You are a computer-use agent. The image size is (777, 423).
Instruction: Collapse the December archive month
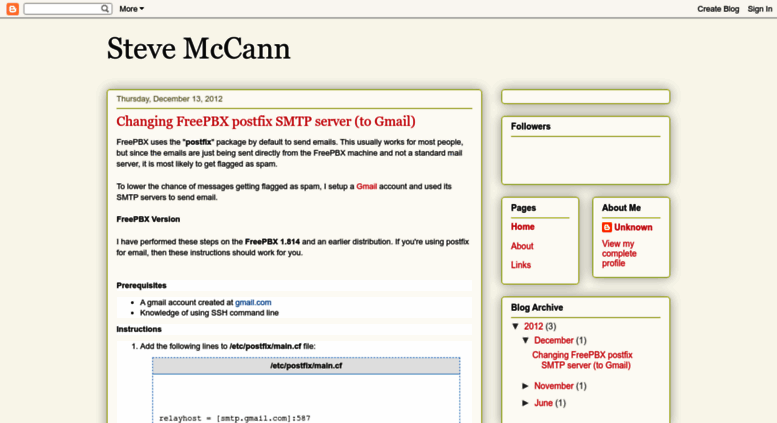tap(526, 340)
